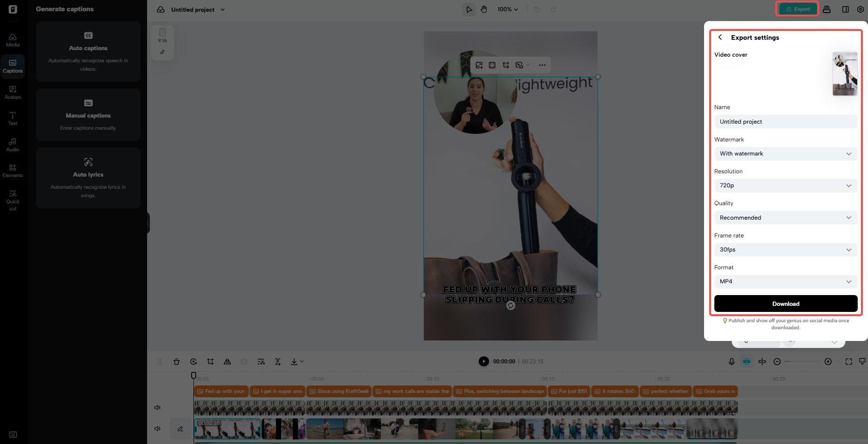Switch to the Captions panel

13,66
